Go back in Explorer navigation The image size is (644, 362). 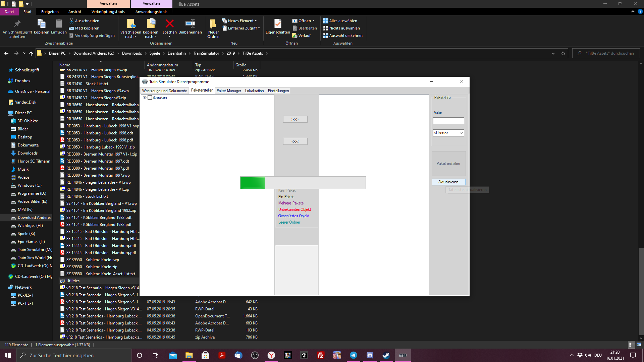point(6,53)
